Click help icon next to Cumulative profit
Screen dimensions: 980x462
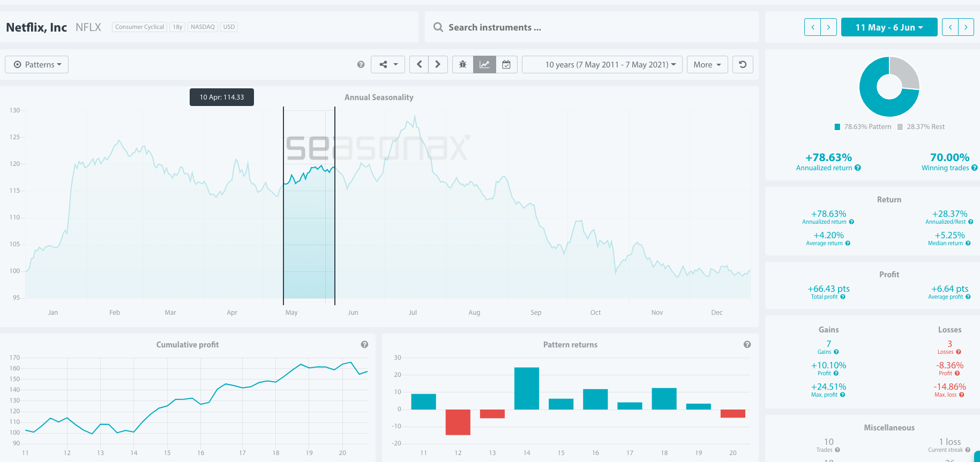(364, 345)
